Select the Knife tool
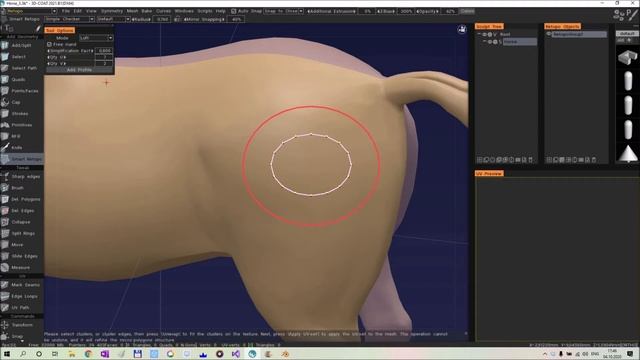 tap(22, 147)
